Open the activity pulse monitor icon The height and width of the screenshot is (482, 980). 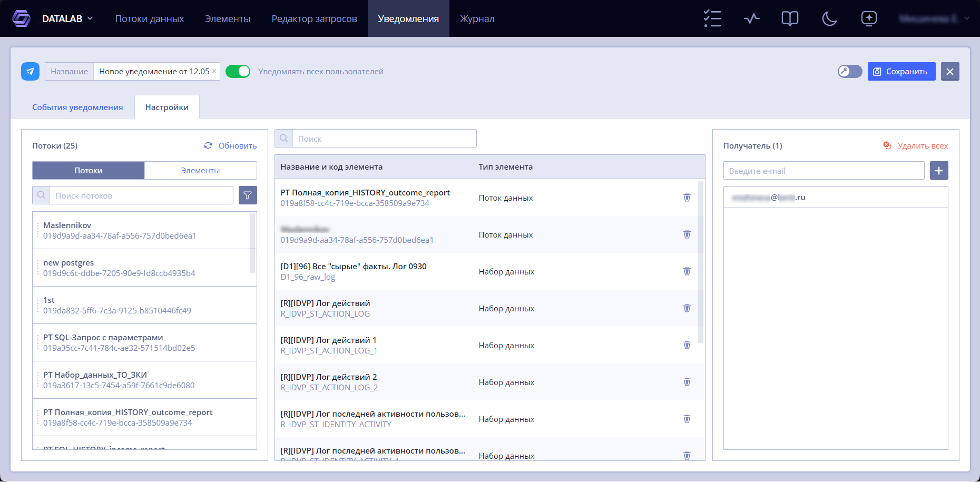click(x=752, y=18)
